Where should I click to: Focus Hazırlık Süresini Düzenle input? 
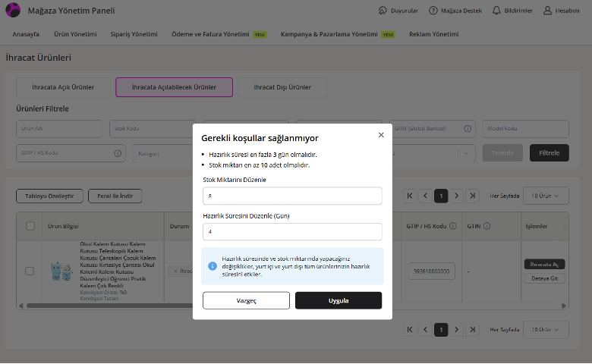292,231
